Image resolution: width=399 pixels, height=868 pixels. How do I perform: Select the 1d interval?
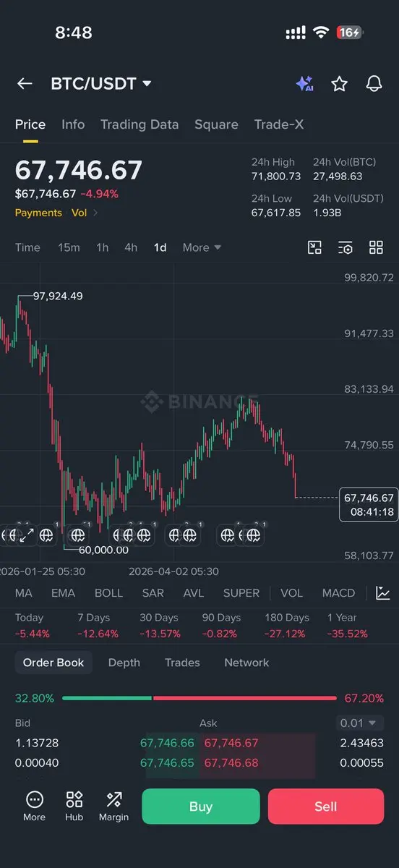tap(160, 247)
